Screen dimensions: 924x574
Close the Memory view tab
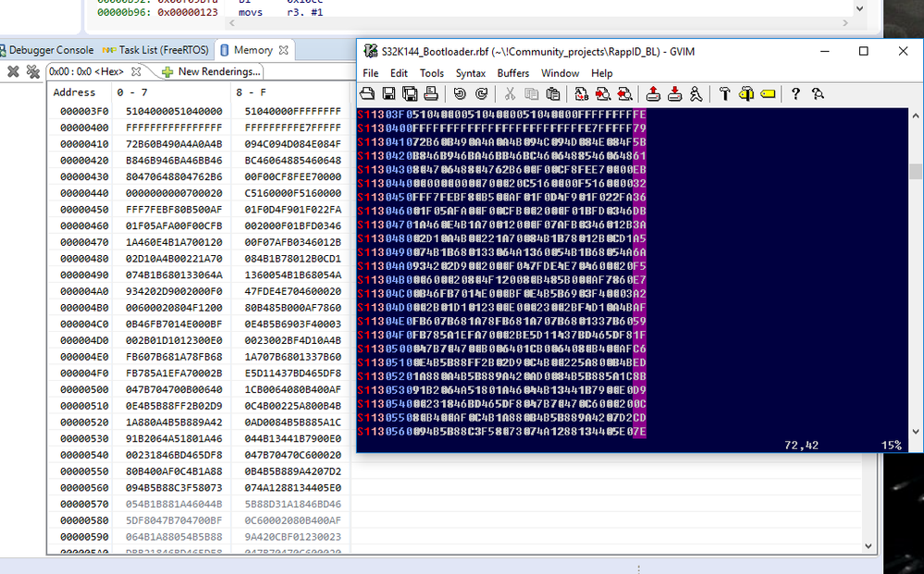tap(283, 50)
